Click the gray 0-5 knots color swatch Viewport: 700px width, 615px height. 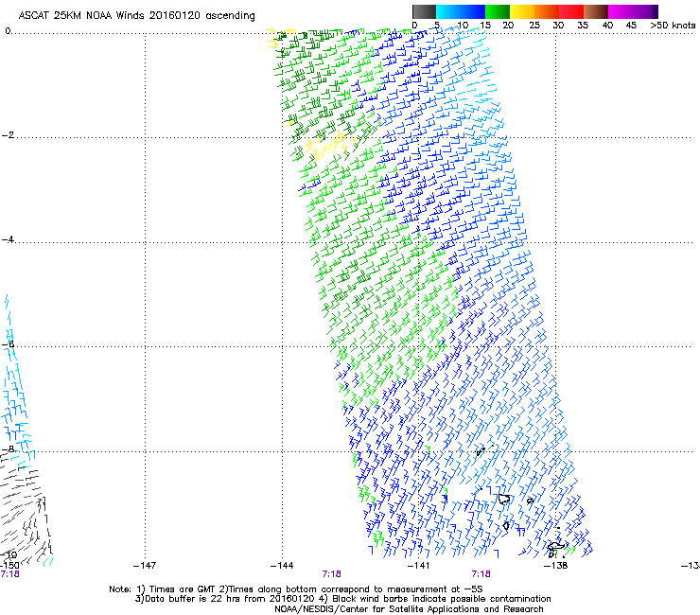click(424, 11)
